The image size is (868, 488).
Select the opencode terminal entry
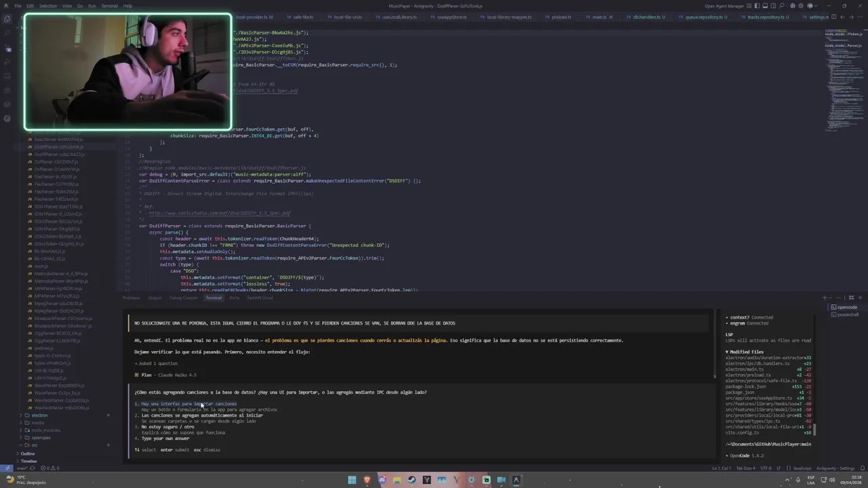pos(844,307)
